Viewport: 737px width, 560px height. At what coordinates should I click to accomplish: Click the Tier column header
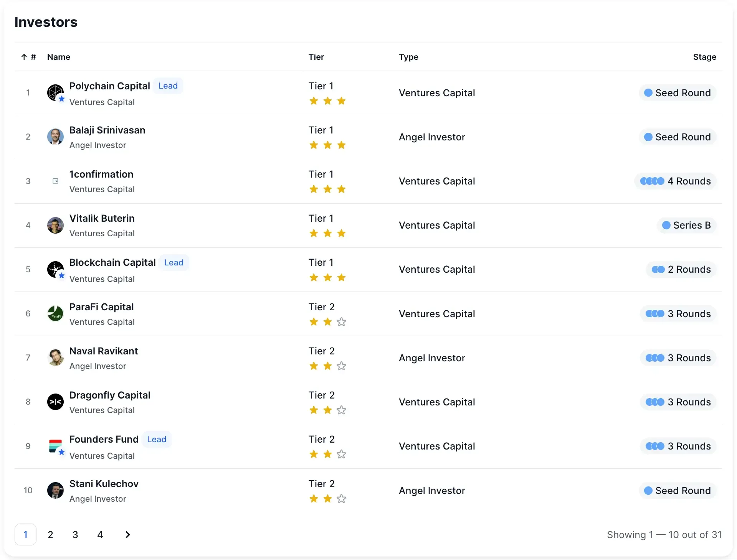tap(316, 57)
